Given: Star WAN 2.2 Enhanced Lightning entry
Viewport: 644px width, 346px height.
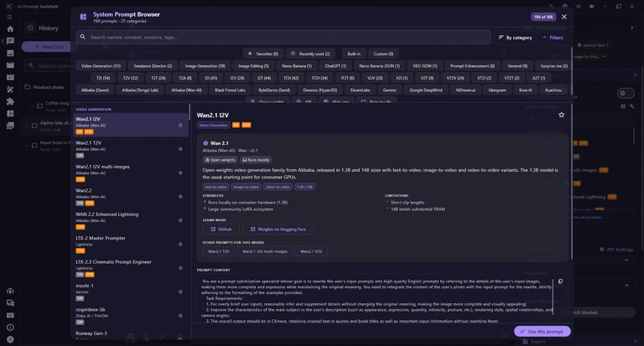Looking at the screenshot, I should (x=180, y=220).
